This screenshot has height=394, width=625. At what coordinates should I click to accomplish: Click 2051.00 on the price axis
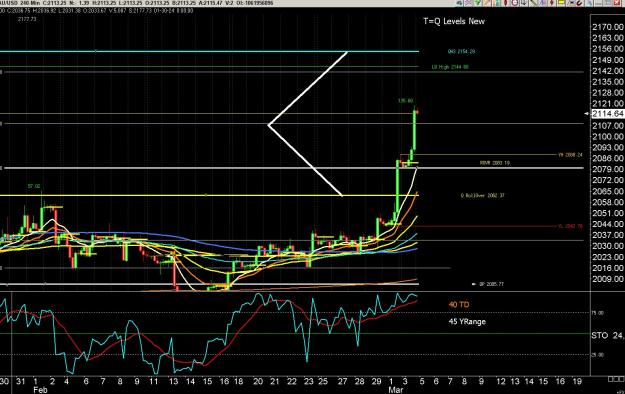point(608,213)
